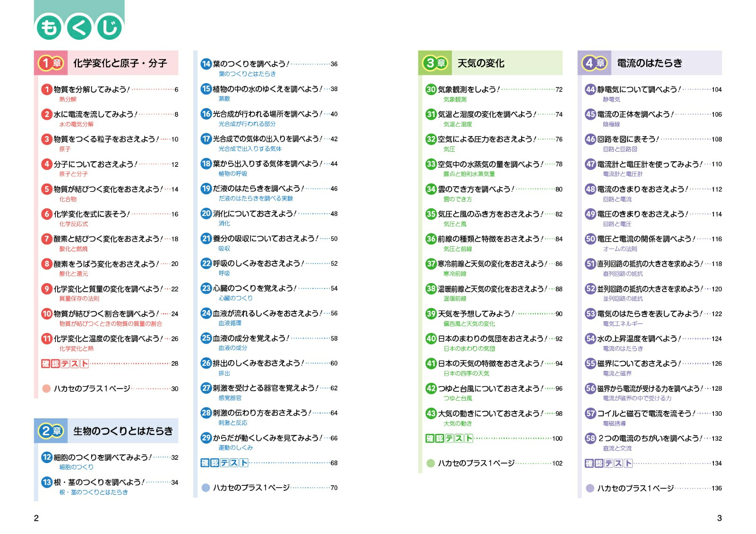
Task: Click ハカセのプラス1ページ on page 102
Action: pos(476,463)
